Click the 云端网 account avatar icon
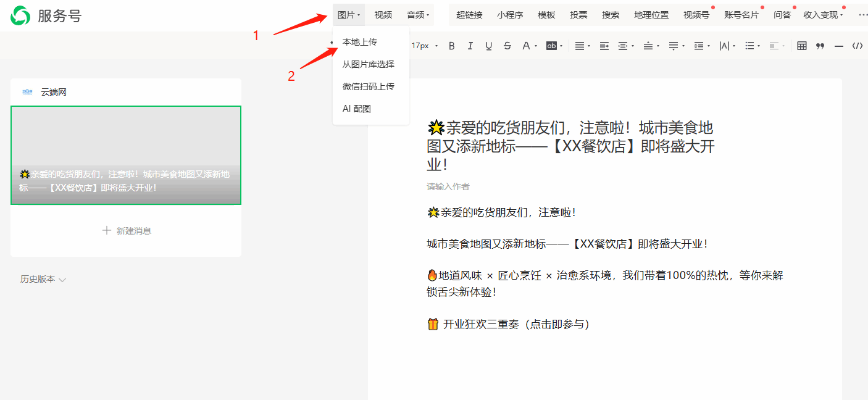 [x=27, y=92]
